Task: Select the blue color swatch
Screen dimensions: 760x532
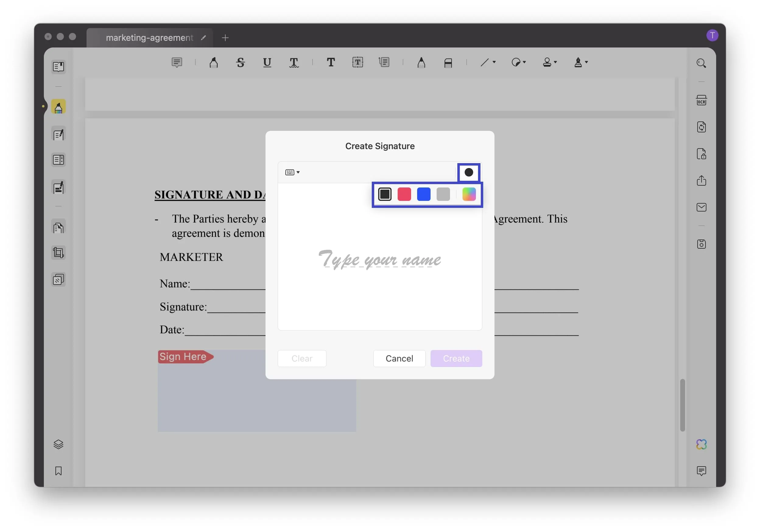Action: (x=424, y=194)
